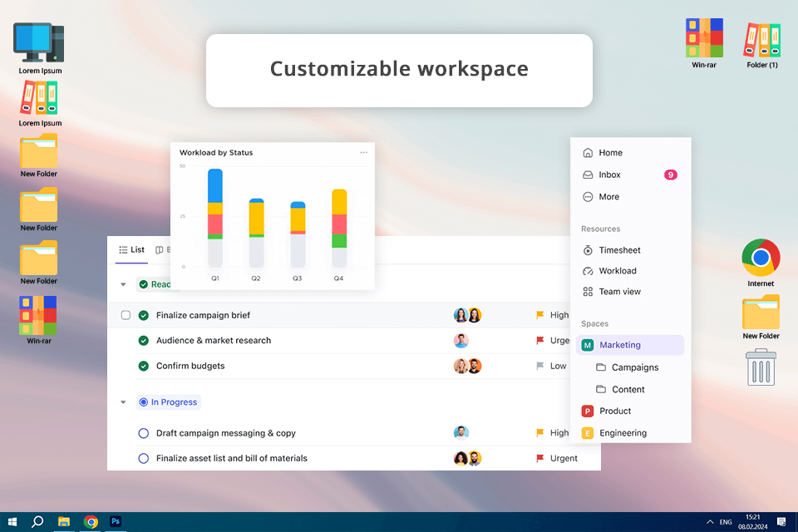
Task: Open Campaigns folder entry
Action: 627,367
